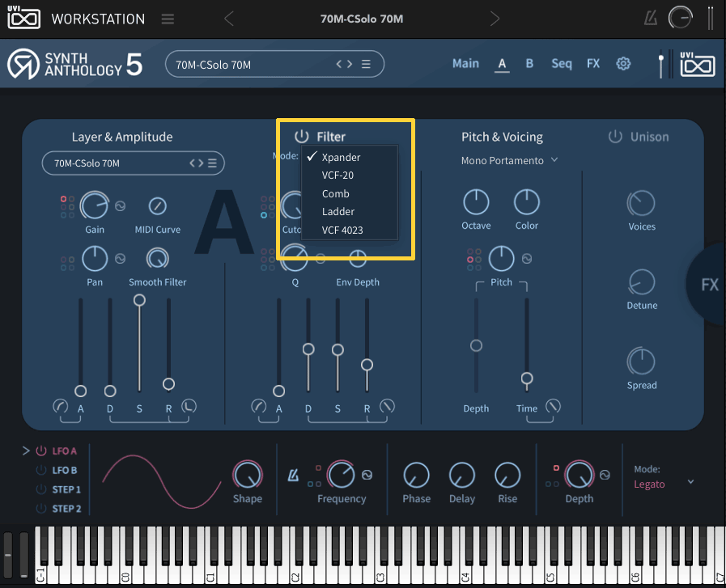Switch to layer A tab
The width and height of the screenshot is (726, 588).
502,64
